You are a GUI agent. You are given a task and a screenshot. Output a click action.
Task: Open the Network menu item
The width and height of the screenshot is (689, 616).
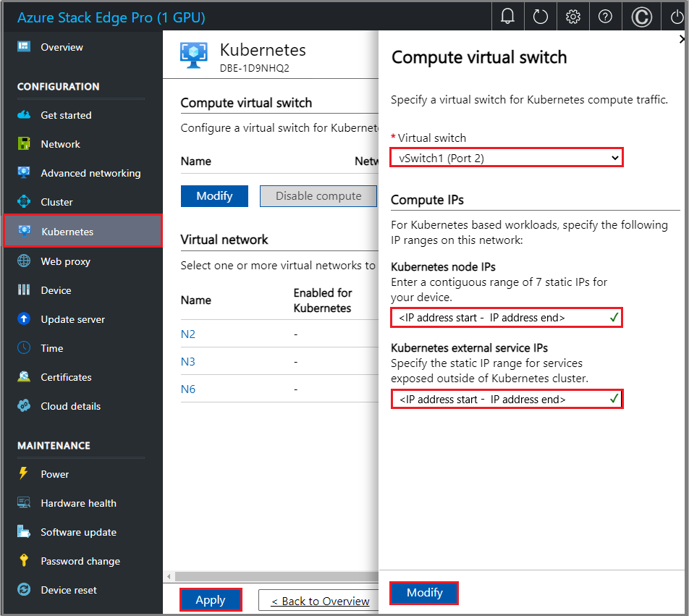60,144
